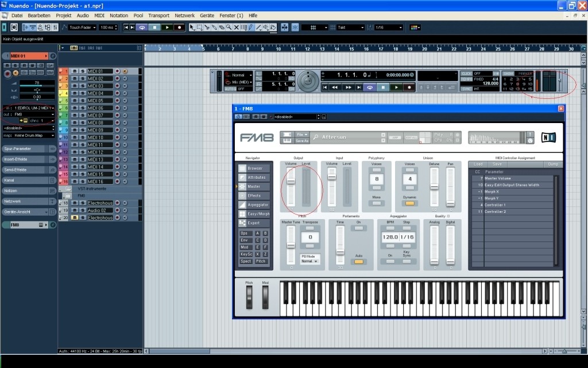Screen dimensions: 588x368
Task: Expand the Spur-Parameter inspector section
Action: (29, 149)
